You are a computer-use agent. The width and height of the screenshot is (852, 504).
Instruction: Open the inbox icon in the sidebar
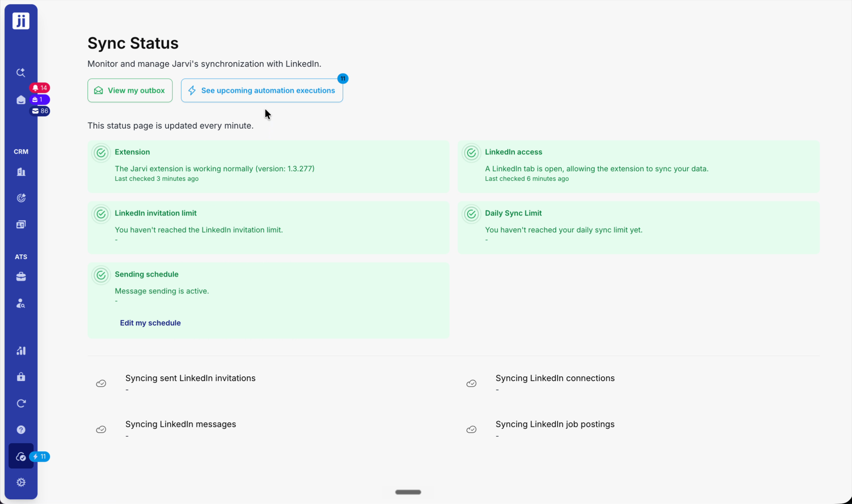point(21,99)
